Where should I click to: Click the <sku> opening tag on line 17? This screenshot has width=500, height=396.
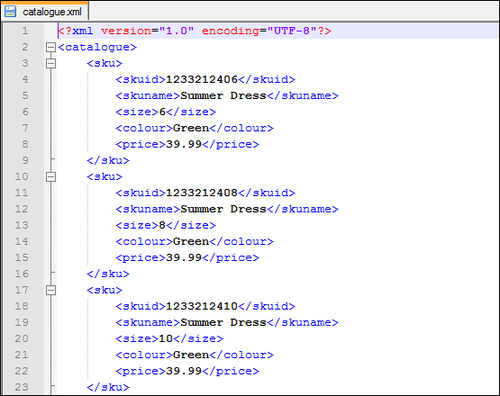pos(104,290)
